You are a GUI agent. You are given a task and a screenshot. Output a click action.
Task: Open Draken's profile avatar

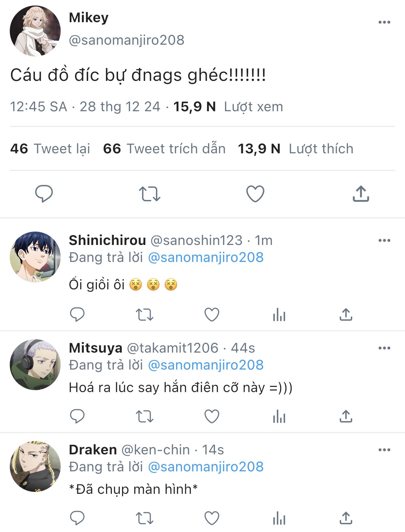[x=35, y=466]
